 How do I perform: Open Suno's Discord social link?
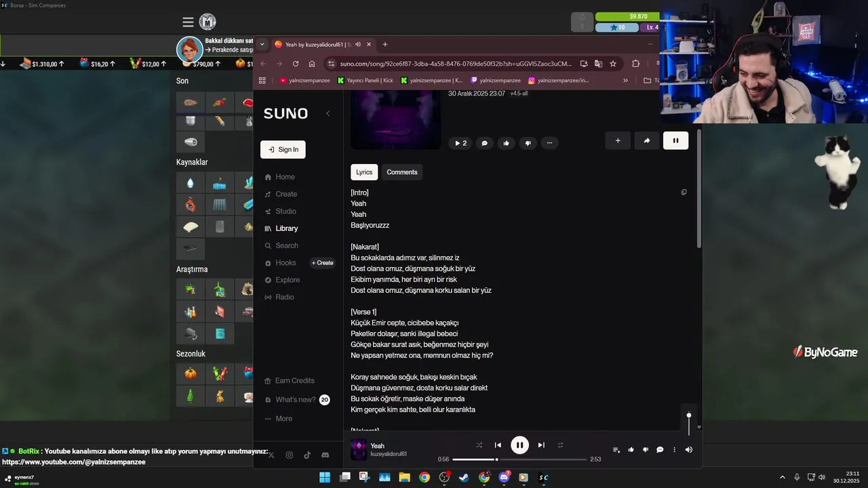(325, 455)
